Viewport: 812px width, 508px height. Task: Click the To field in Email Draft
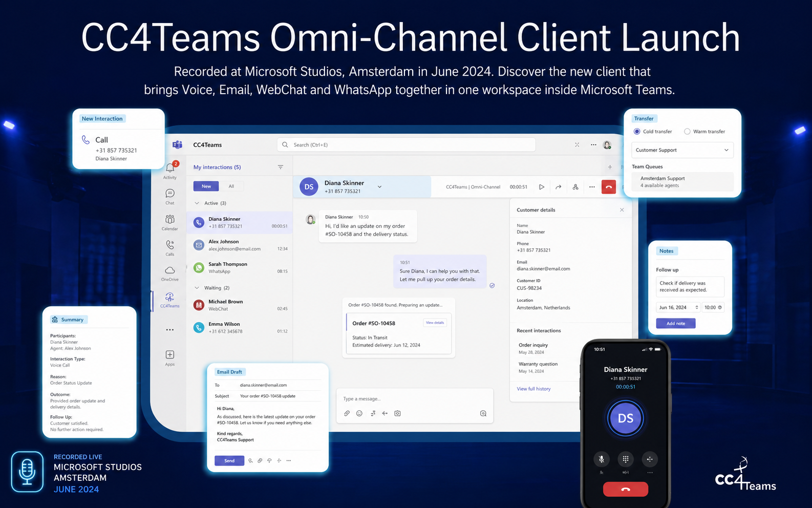[x=268, y=385]
